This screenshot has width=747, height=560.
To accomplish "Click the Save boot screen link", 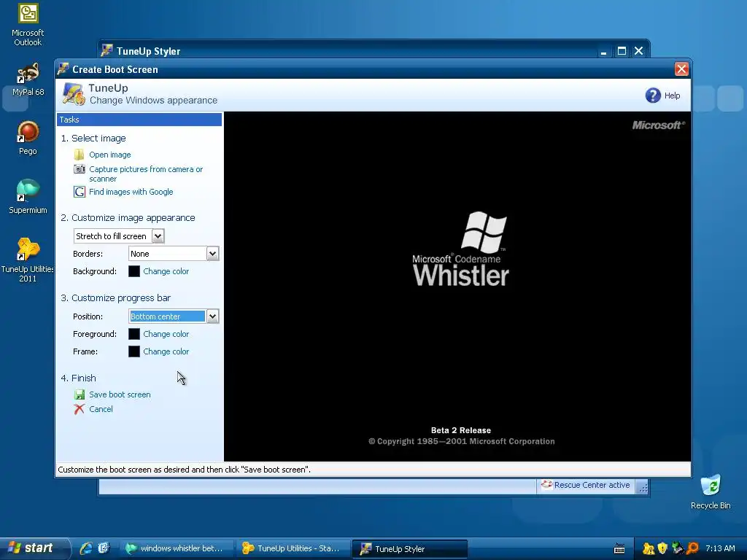I will (x=120, y=394).
